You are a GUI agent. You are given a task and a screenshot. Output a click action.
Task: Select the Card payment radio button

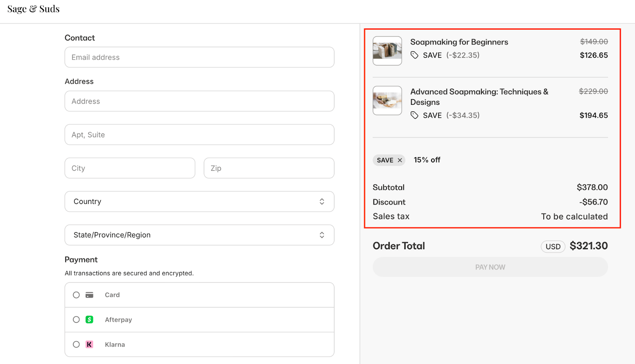tap(76, 295)
